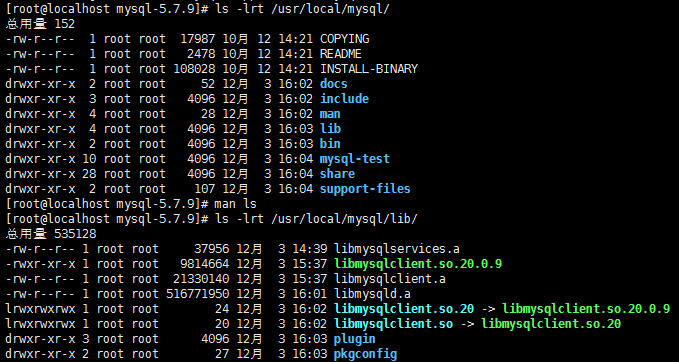Click green libmysqlclient.so.20.0.9 in the 9814664 row
Image resolution: width=679 pixels, height=362 pixels.
point(418,264)
